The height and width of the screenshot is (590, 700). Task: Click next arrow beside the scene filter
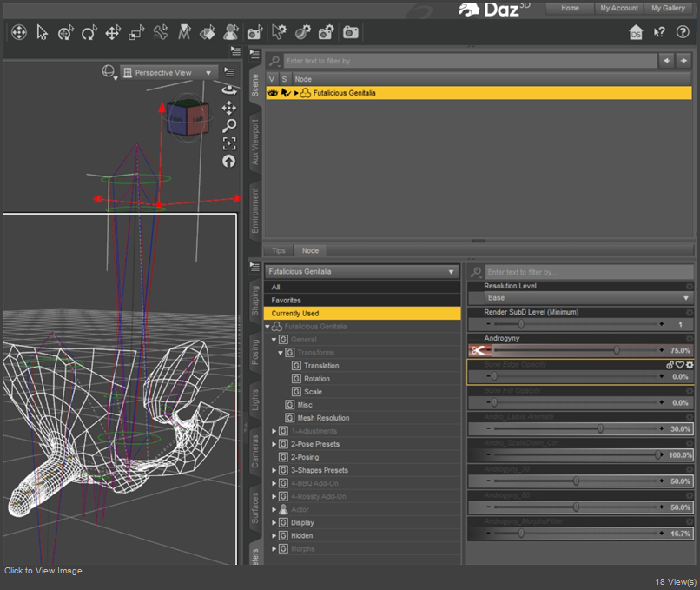coord(683,61)
